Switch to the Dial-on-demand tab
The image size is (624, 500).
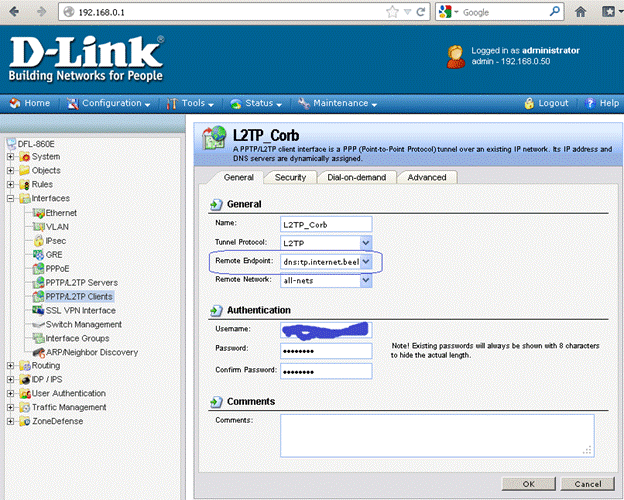coord(357,178)
